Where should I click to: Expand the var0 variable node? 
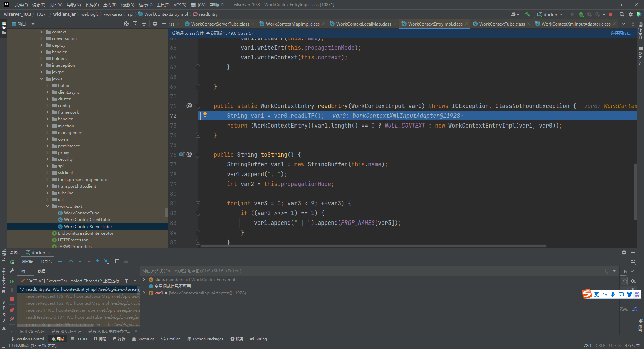144,293
